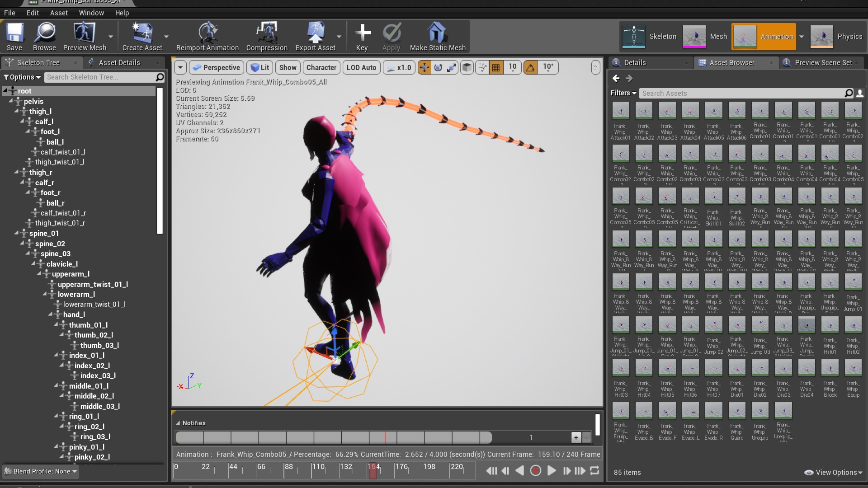
Task: Click the Reimport Animation toolbar icon
Action: pos(208,33)
